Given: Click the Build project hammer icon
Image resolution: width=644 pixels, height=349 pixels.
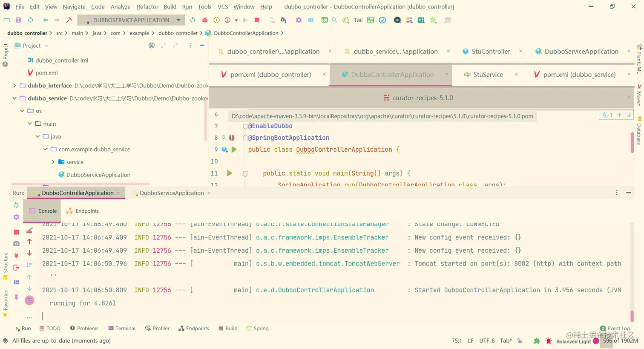Looking at the screenshot, I should 69,20.
